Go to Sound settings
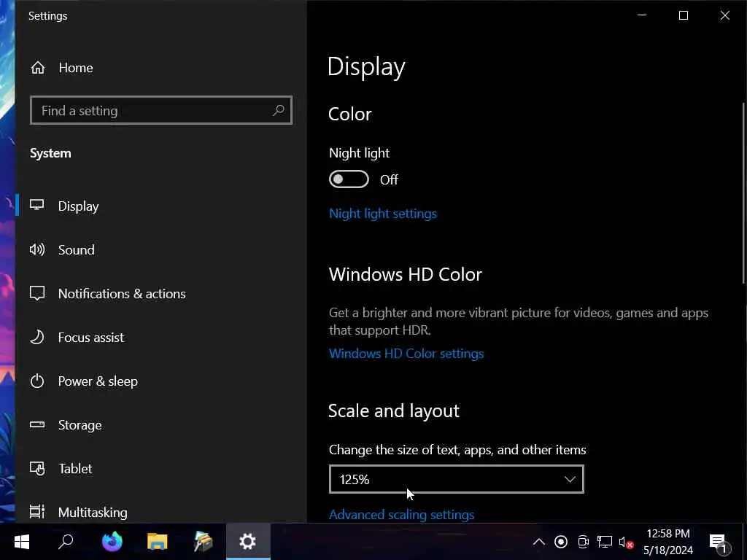 tap(161, 249)
